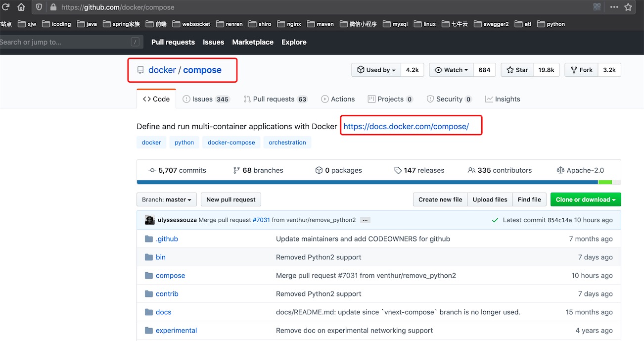The image size is (644, 341).
Task: Click ulyssessouza's avatar thumbnail
Action: point(150,220)
